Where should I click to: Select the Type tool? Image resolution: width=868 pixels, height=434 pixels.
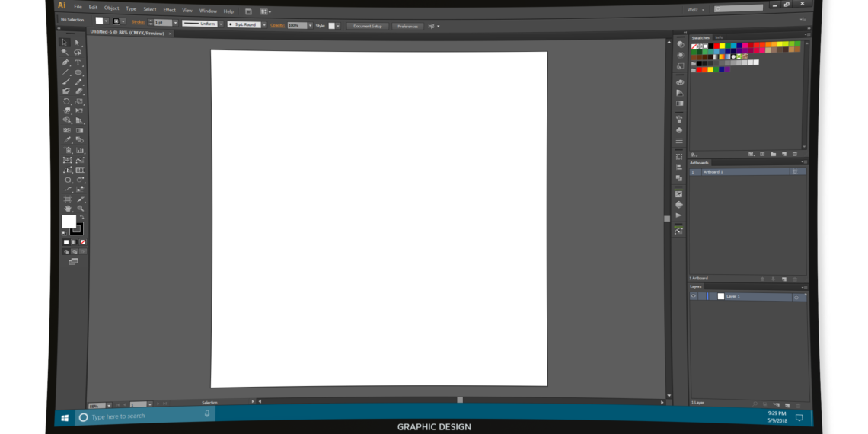(x=78, y=62)
